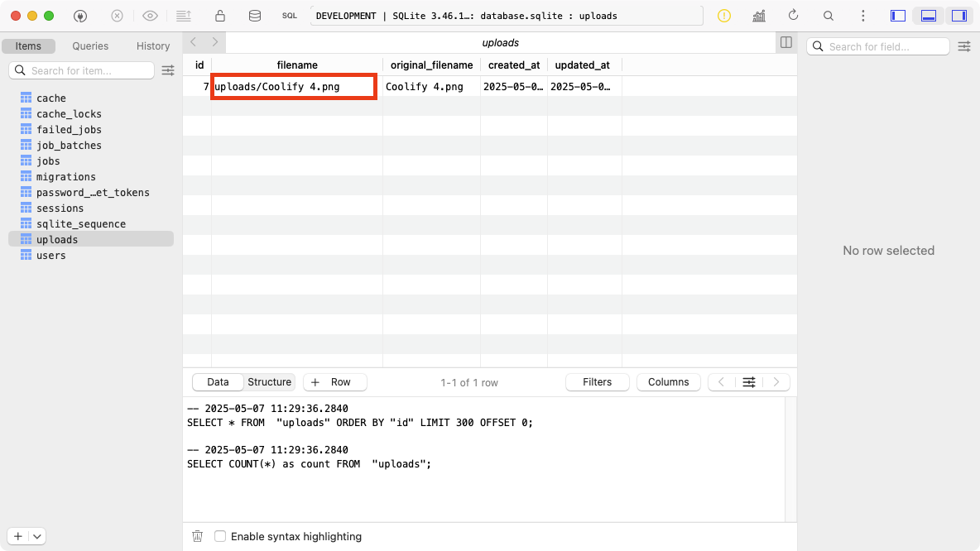Switch to the Structure tab
Viewport: 980px width, 551px height.
coord(269,382)
